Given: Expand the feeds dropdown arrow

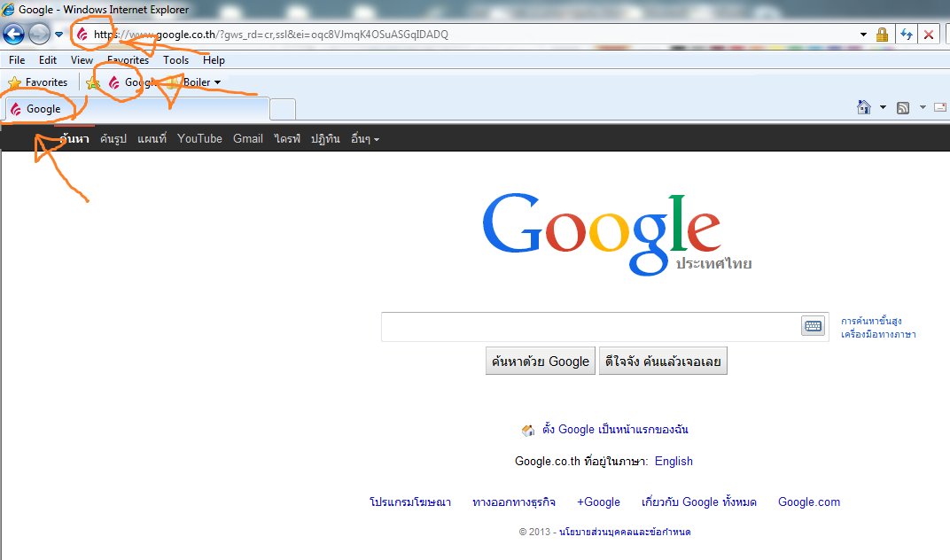Looking at the screenshot, I should tap(923, 107).
